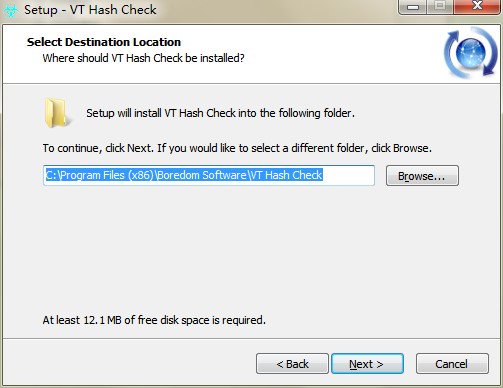Viewport: 503px width, 388px height.
Task: Cancel the VT Hash Check installation
Action: (452, 364)
